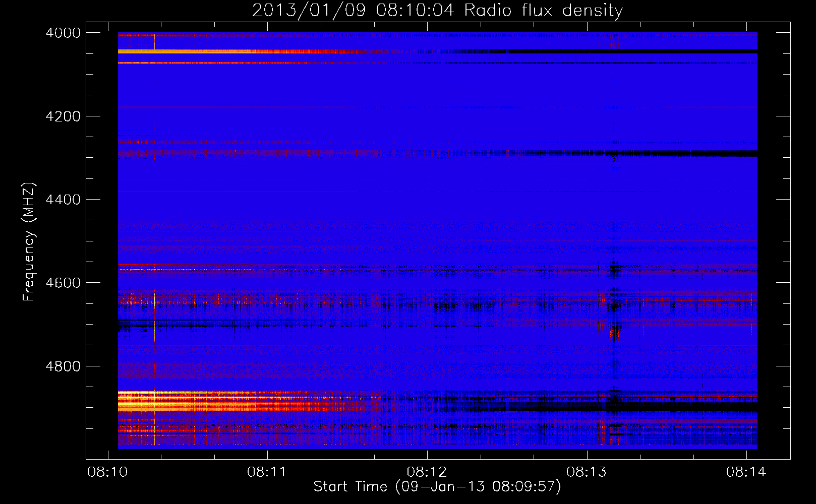Click the 4200 frequency tick label
Viewport: 816px width, 504px height.
pos(63,116)
